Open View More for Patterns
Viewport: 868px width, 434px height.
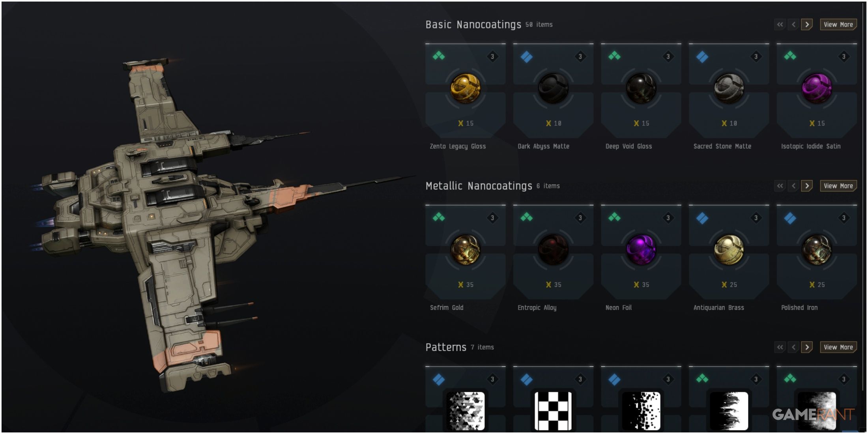point(838,347)
